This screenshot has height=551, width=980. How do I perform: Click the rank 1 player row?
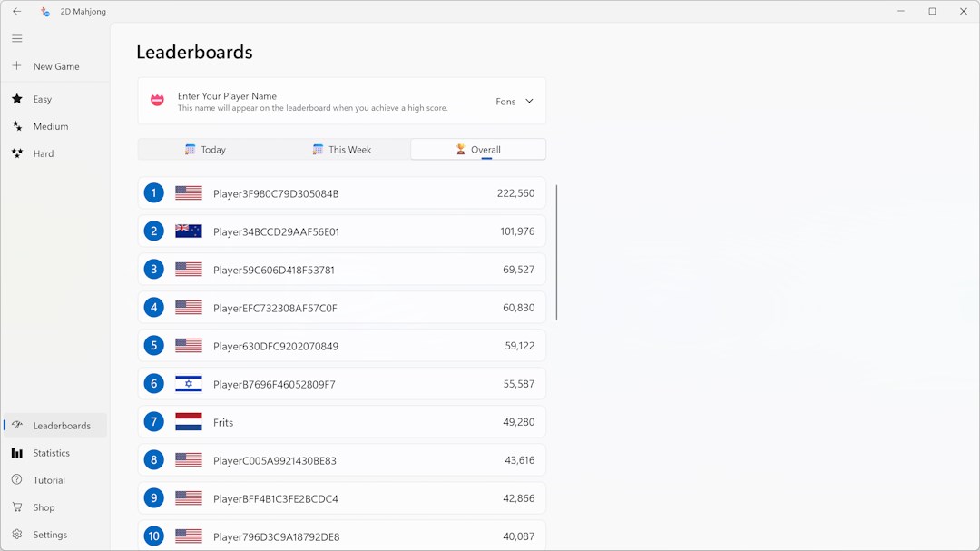tap(341, 193)
